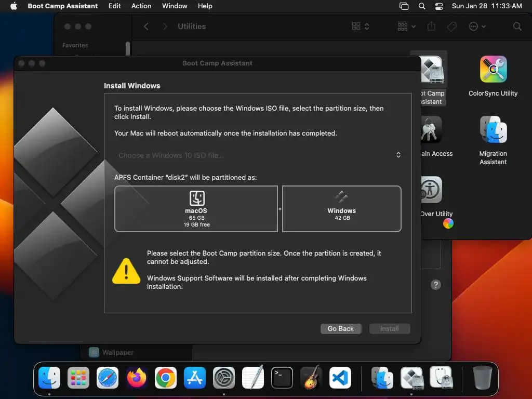
Task: Open Finder group-by options dropdown
Action: 406,26
